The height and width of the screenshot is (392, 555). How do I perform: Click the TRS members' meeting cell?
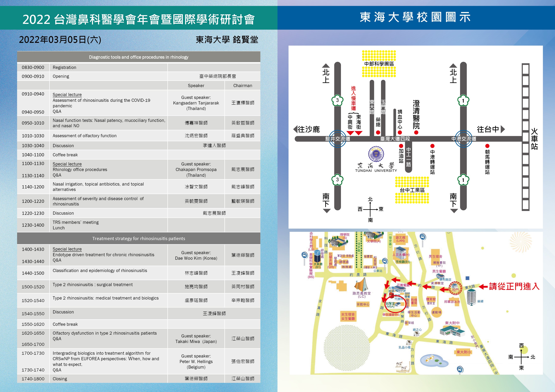(x=108, y=225)
